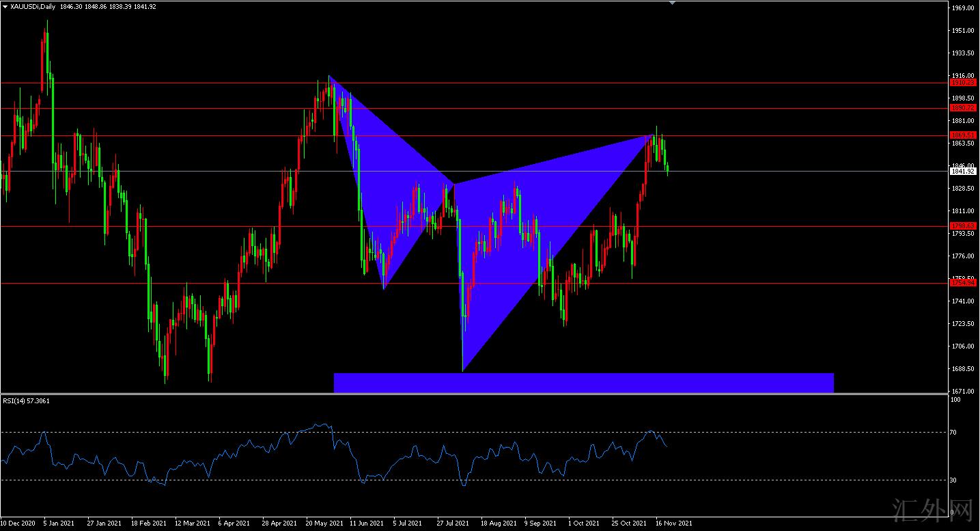The height and width of the screenshot is (531, 980).
Task: Select the 1910.23 red price level label
Action: click(963, 83)
